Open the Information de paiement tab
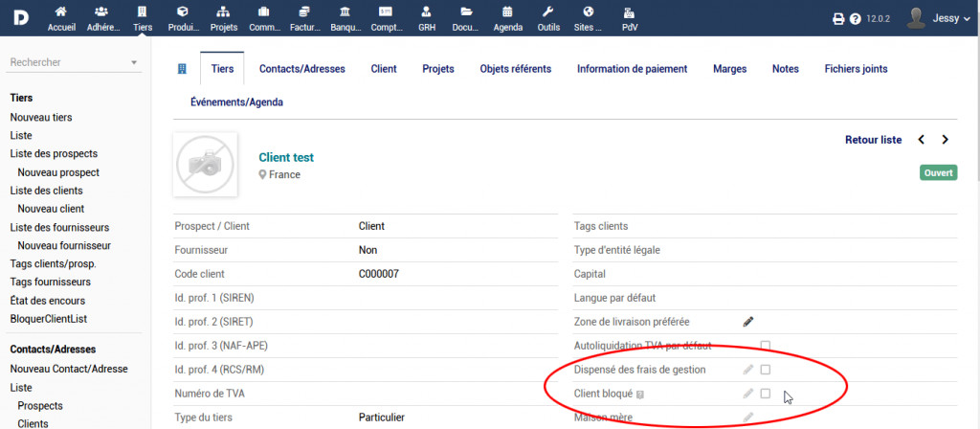The image size is (980, 429). pos(632,69)
